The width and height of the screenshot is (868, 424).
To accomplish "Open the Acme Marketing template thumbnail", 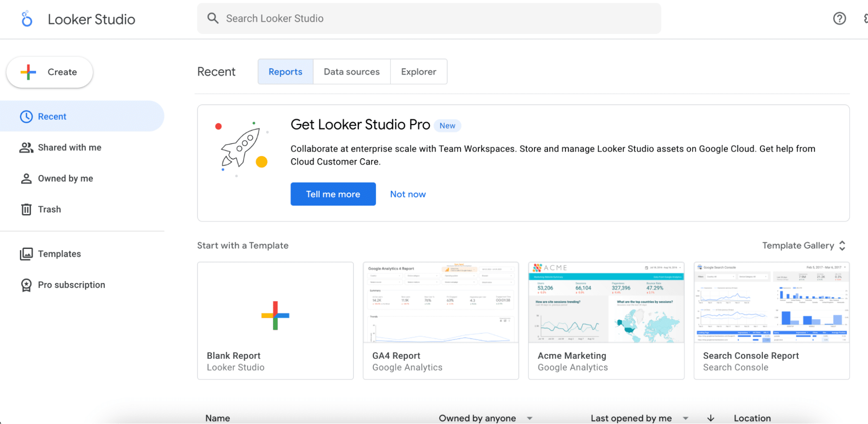I will pyautogui.click(x=606, y=321).
